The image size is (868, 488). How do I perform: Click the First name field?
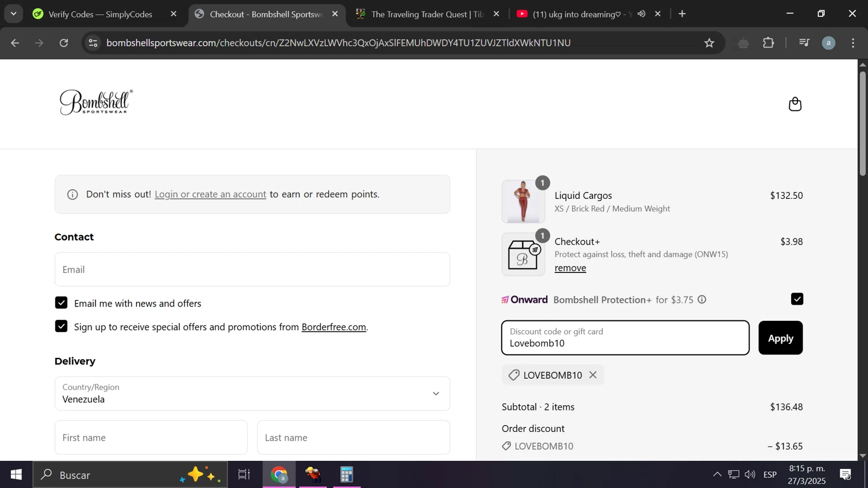151,438
